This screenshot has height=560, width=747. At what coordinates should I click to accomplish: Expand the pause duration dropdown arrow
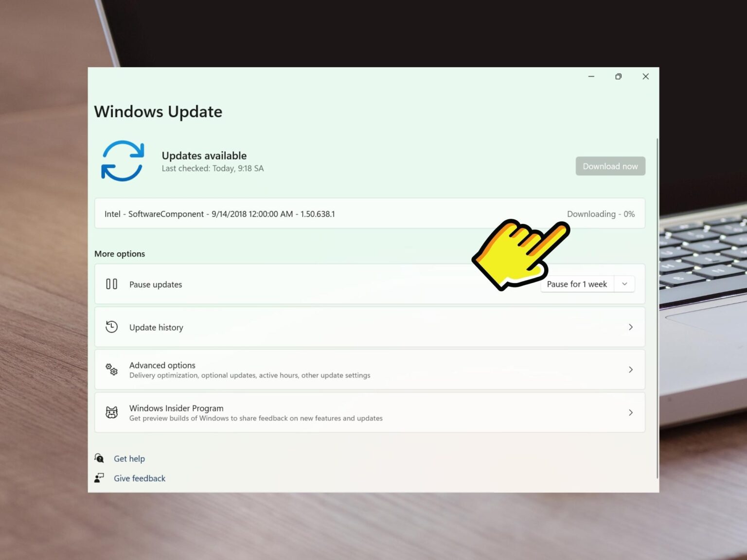tap(624, 284)
